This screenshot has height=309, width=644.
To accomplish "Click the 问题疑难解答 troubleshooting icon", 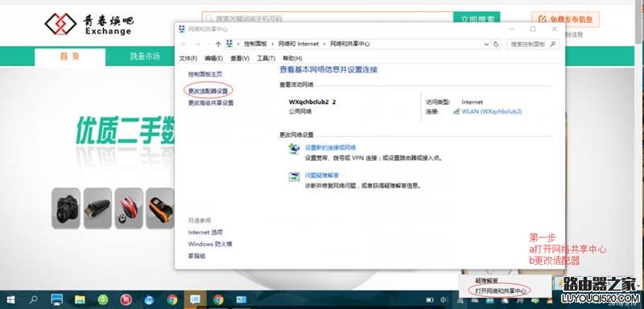I will pos(294,176).
